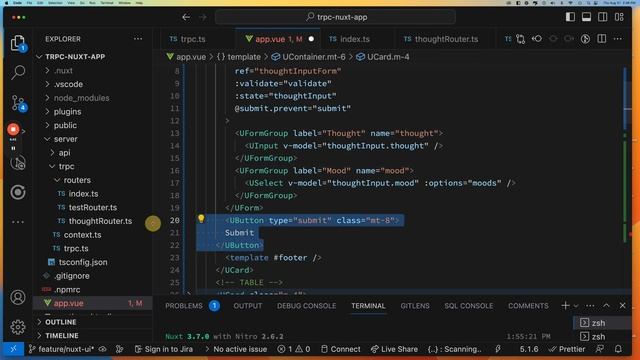The height and width of the screenshot is (360, 640).
Task: Toggle primary side bar layout icon
Action: [570, 17]
